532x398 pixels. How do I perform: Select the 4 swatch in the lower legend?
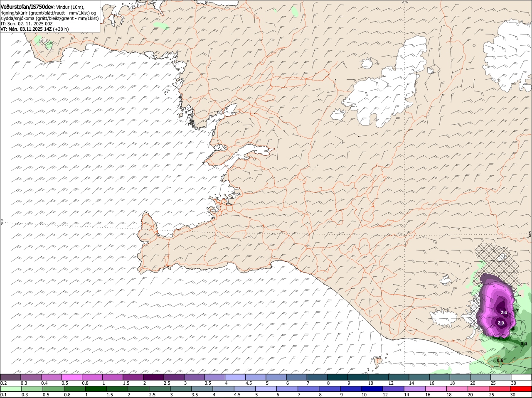(223, 389)
